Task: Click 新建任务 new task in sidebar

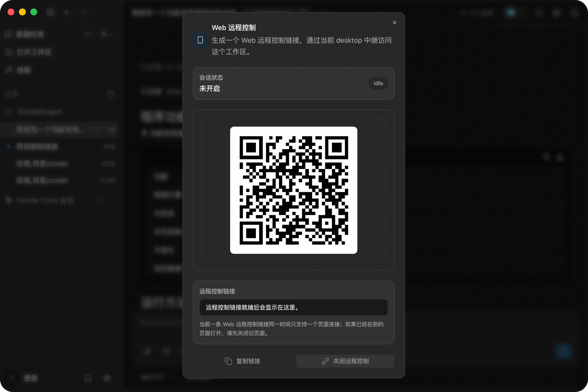Action: click(30, 34)
